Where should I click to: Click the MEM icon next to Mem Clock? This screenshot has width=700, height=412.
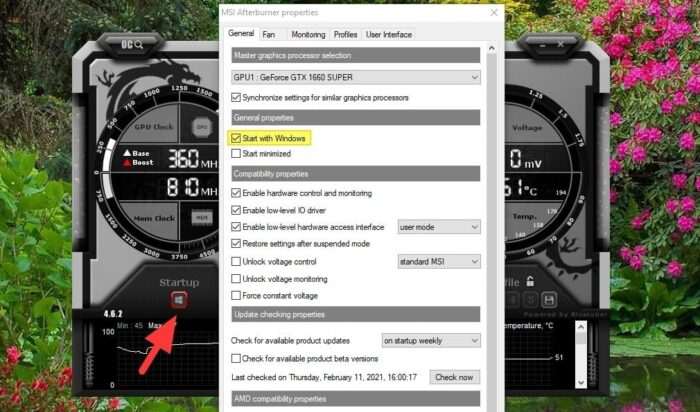(202, 218)
